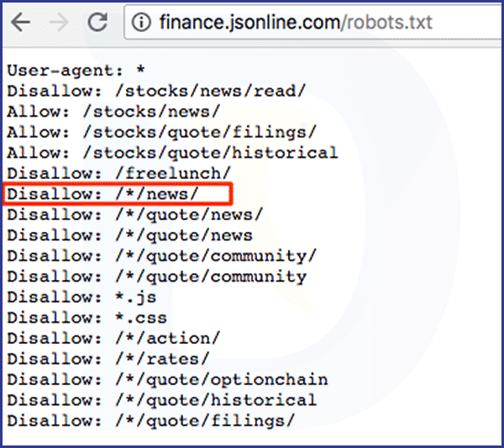Click the Disallow /*/quote/news/ line
Image resolution: width=504 pixels, height=448 pixels.
coord(135,214)
